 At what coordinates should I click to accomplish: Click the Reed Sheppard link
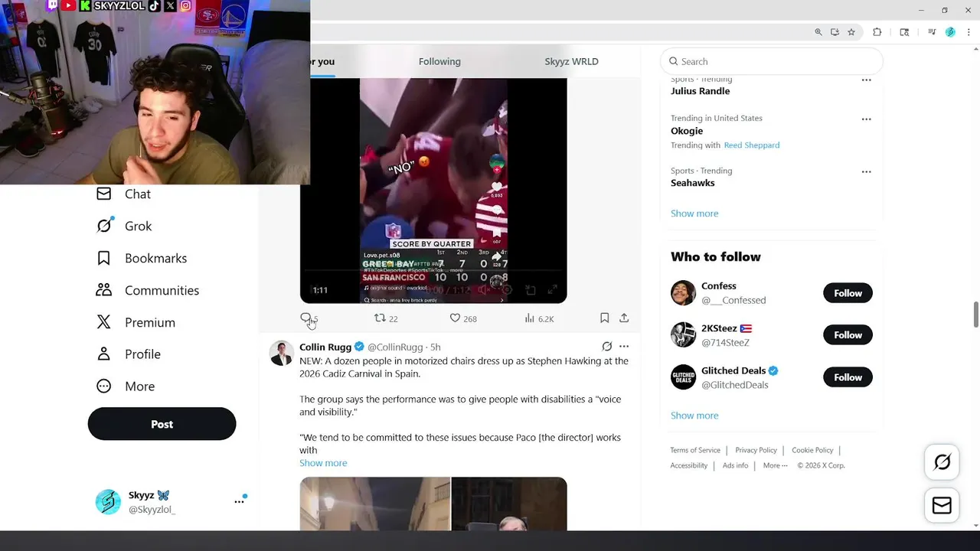coord(752,145)
